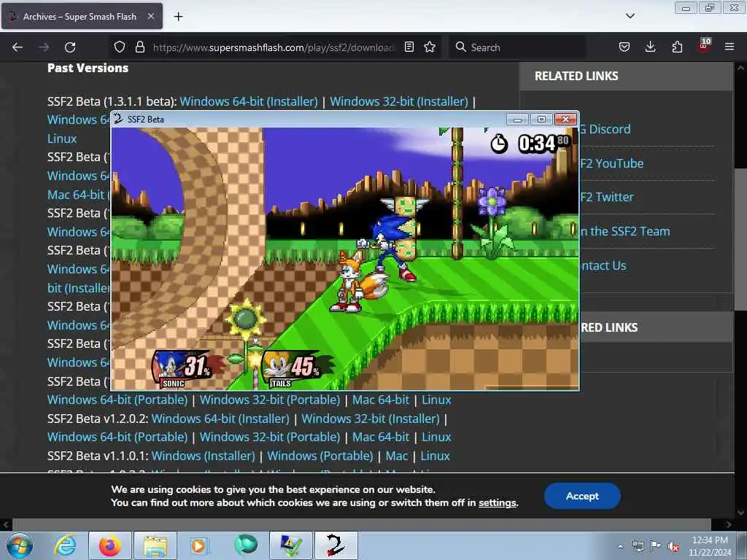This screenshot has width=747, height=560.
Task: Open the 1.3.1.1 Windows 32-bit (Installer) link
Action: coord(399,101)
